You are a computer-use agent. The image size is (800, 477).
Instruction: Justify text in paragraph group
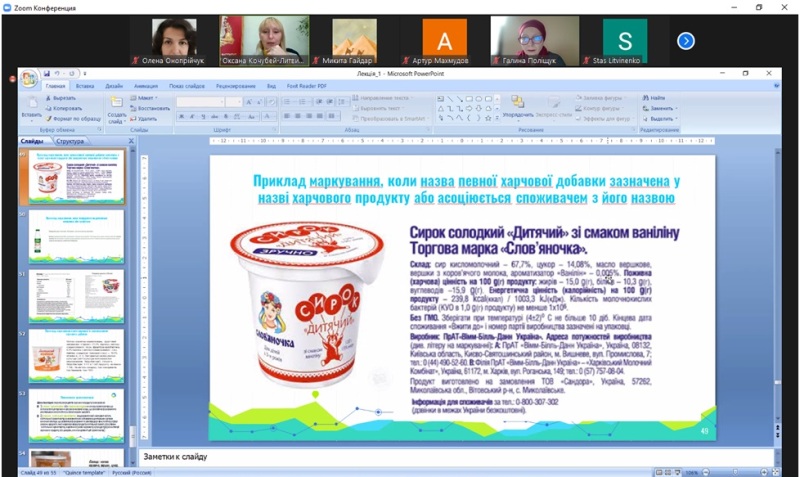click(x=320, y=116)
